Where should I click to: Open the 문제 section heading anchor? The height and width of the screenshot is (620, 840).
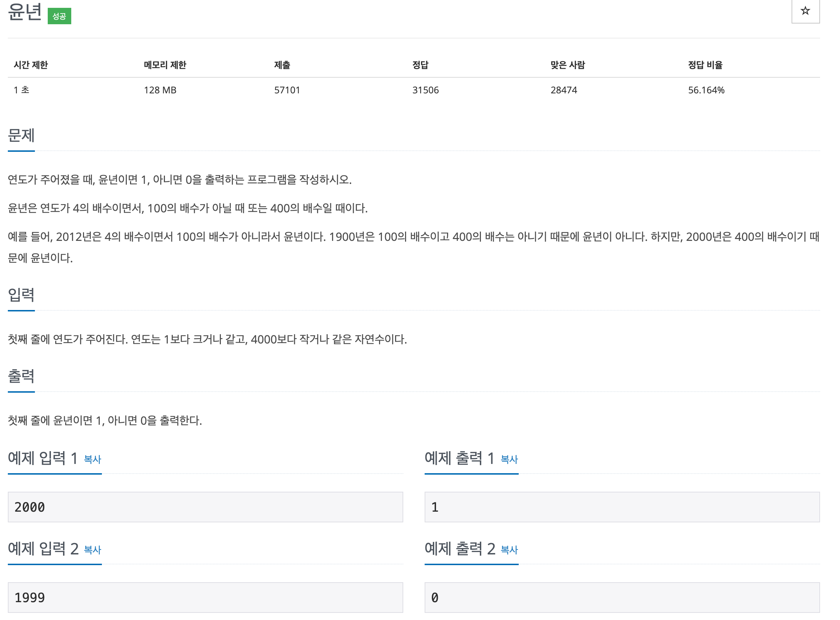coord(21,136)
